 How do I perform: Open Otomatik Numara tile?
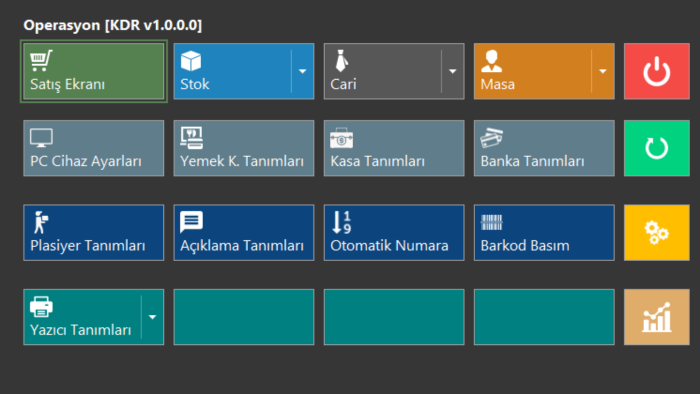(x=394, y=232)
